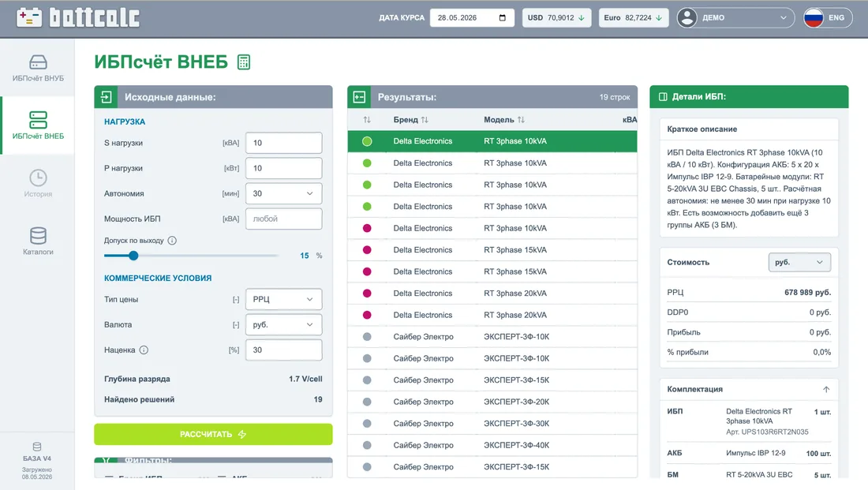Click the Допуск по выходу slider handle
Viewport: 868px width, 490px height.
tap(133, 255)
